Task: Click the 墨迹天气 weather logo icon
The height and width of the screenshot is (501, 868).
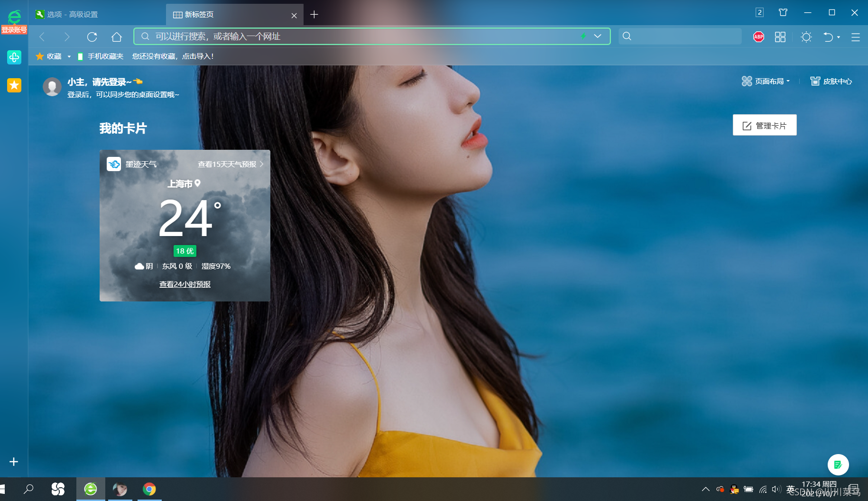Action: pos(114,164)
